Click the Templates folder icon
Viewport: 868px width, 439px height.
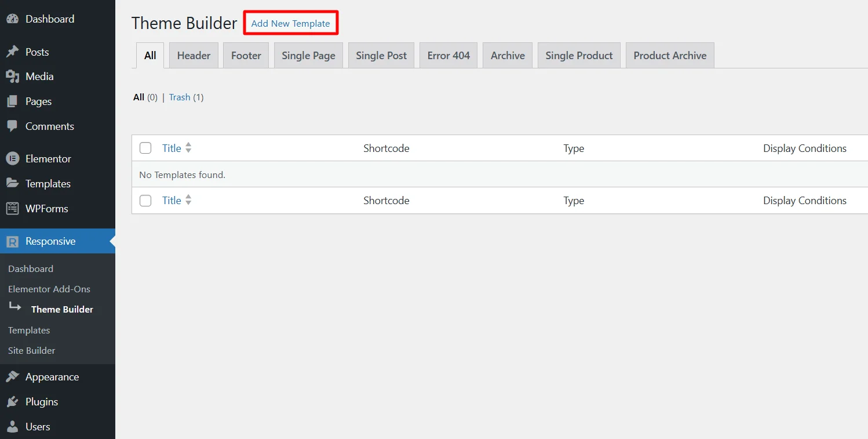pyautogui.click(x=12, y=184)
